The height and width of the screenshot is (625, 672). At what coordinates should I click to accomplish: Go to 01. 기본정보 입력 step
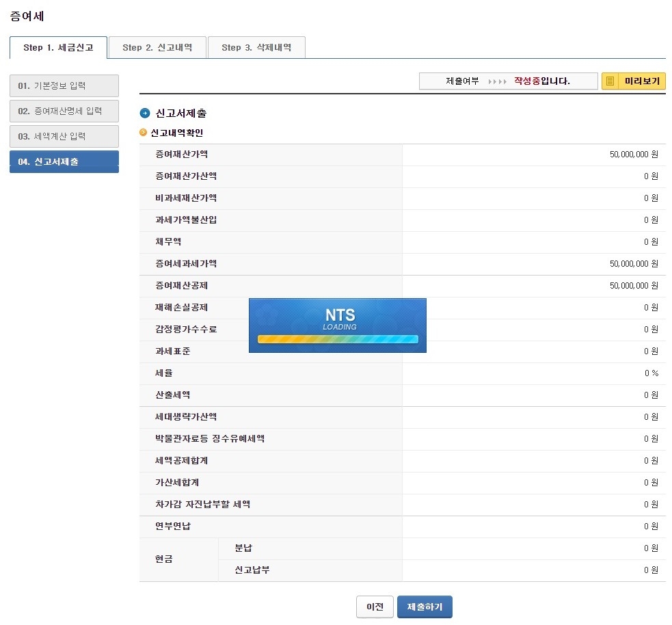click(64, 85)
